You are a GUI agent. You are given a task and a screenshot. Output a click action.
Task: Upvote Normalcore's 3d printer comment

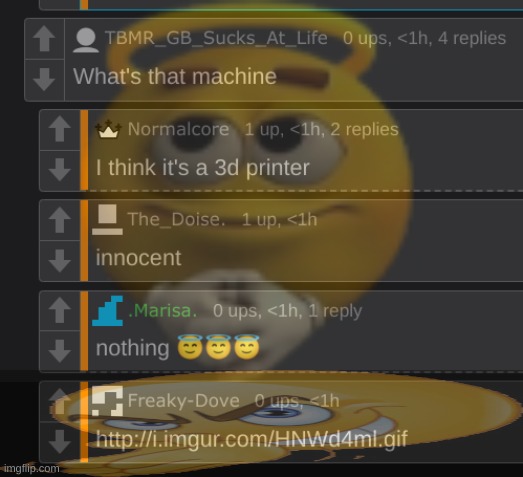(60, 129)
